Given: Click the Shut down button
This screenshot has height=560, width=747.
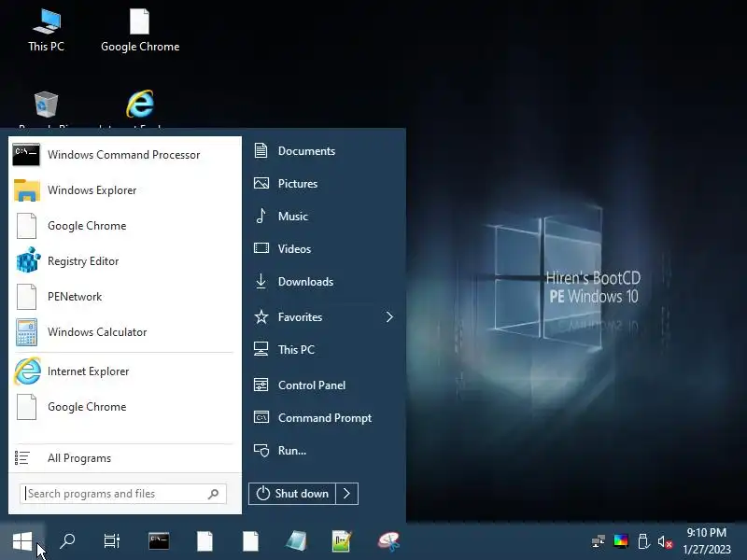Looking at the screenshot, I should (292, 494).
